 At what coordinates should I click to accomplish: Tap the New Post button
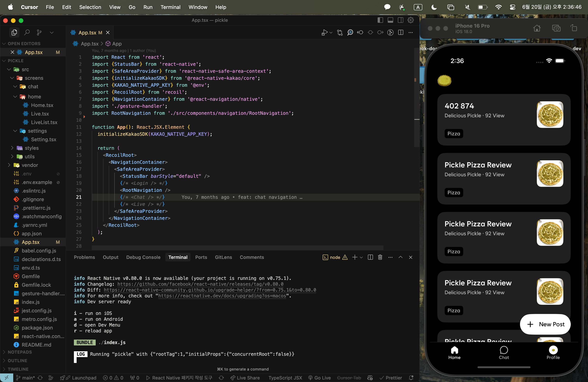(545, 324)
